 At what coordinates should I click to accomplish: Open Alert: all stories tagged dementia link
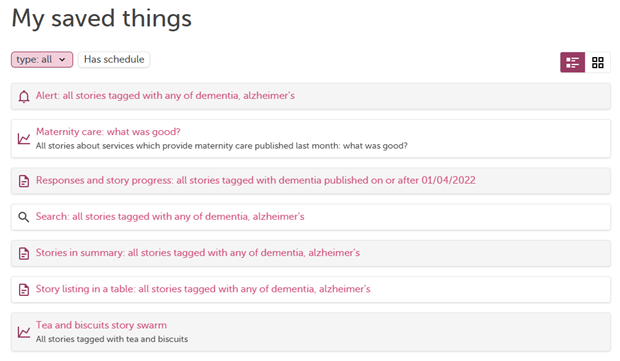165,96
